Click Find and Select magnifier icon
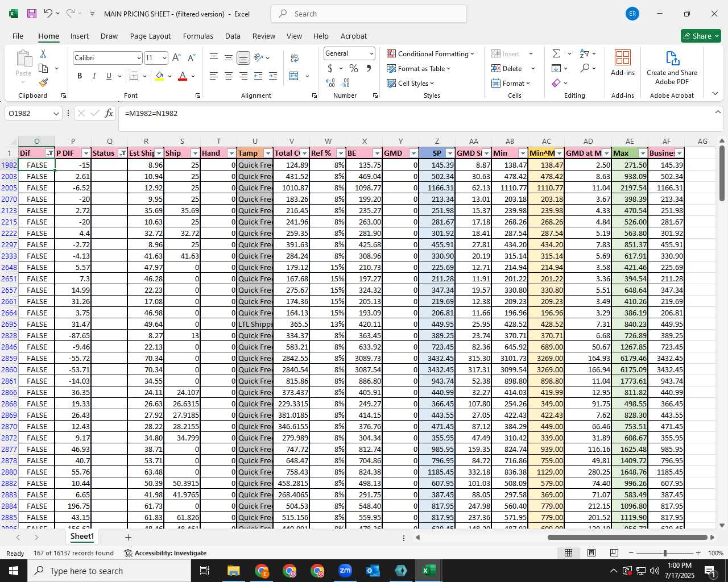Image resolution: width=728 pixels, height=582 pixels. [x=585, y=69]
